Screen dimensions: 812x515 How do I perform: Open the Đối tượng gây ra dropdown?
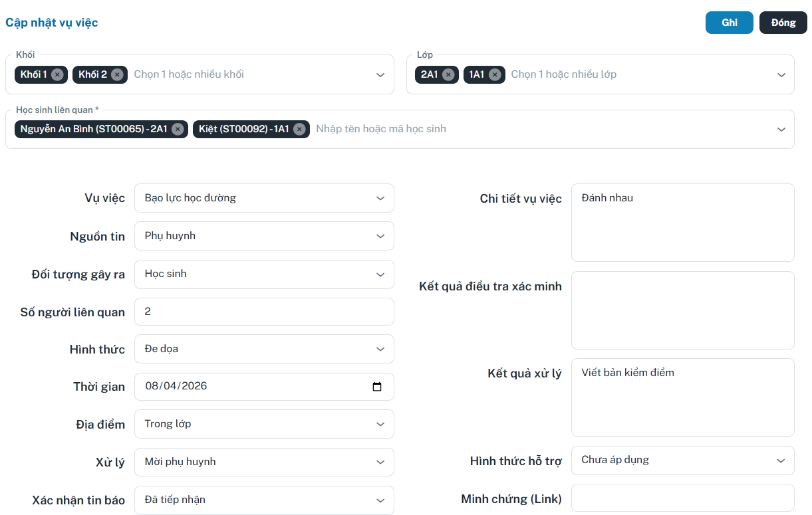264,274
